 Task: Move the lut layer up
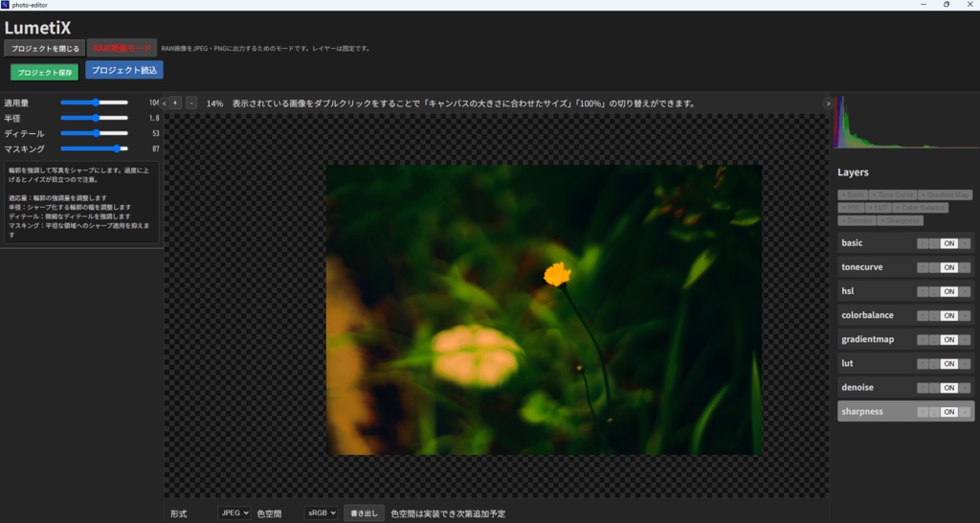923,364
